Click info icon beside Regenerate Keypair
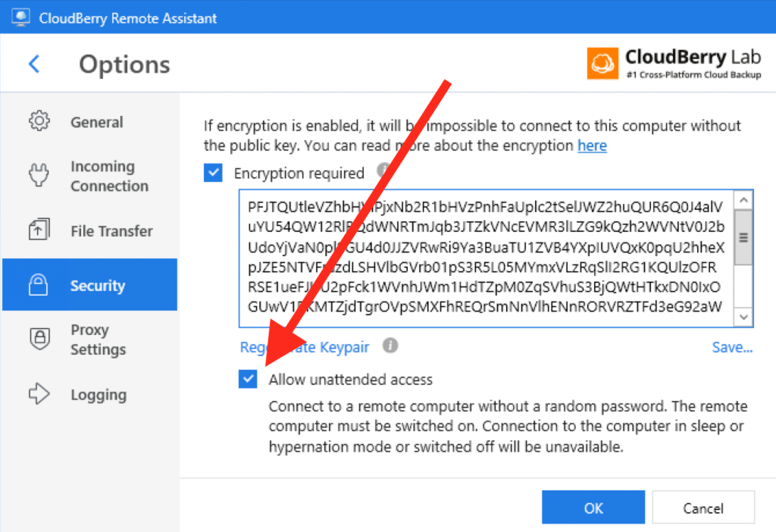This screenshot has height=532, width=776. tap(390, 346)
